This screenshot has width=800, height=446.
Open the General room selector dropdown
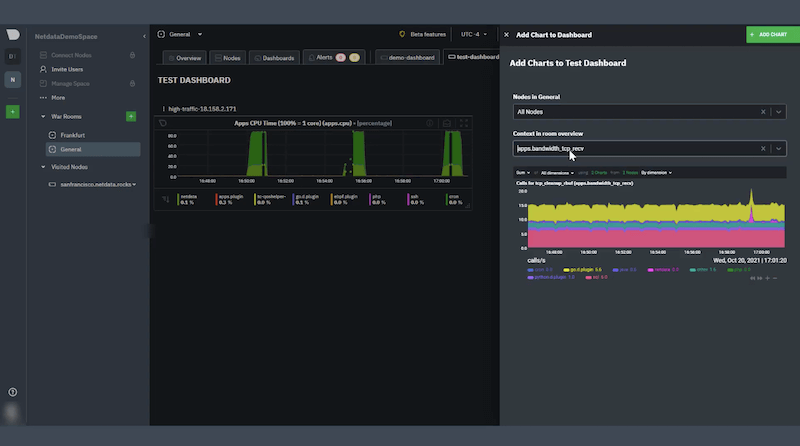(x=180, y=34)
